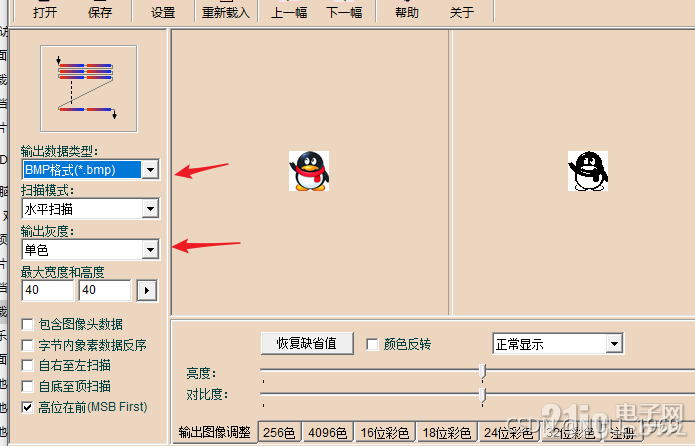Click the maximum width field showing 40
This screenshot has width=695, height=446.
[x=47, y=290]
